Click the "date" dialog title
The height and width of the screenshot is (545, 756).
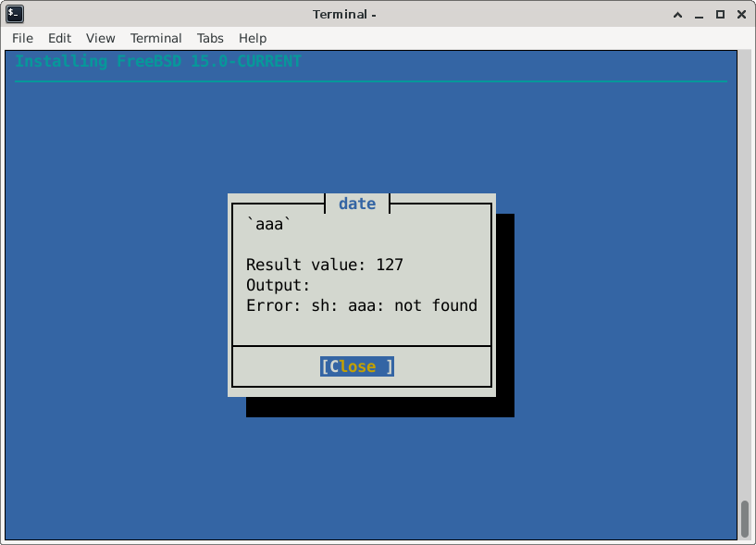point(357,204)
